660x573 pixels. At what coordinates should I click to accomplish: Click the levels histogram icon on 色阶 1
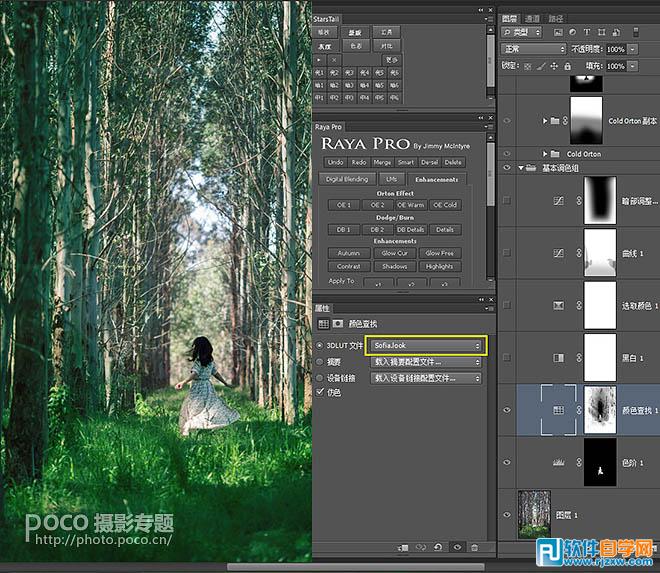(x=558, y=462)
